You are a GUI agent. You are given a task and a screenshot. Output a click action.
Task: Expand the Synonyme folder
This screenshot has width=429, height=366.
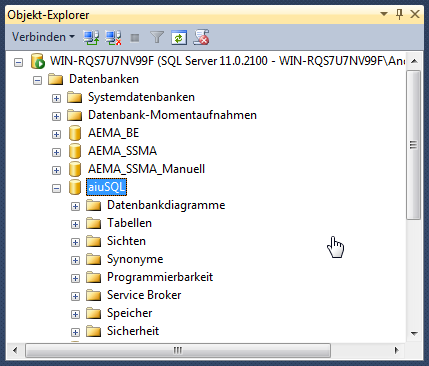tap(75, 260)
